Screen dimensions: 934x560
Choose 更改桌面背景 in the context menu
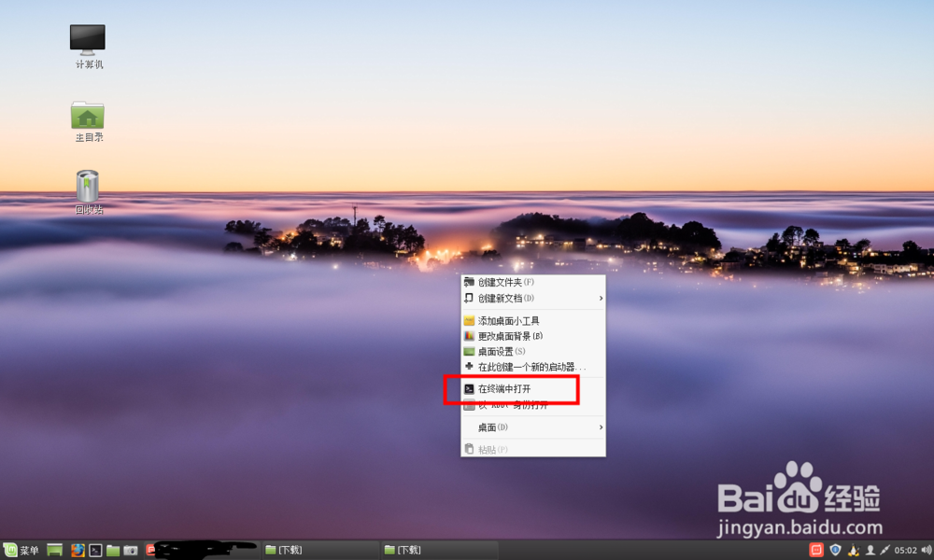click(511, 334)
